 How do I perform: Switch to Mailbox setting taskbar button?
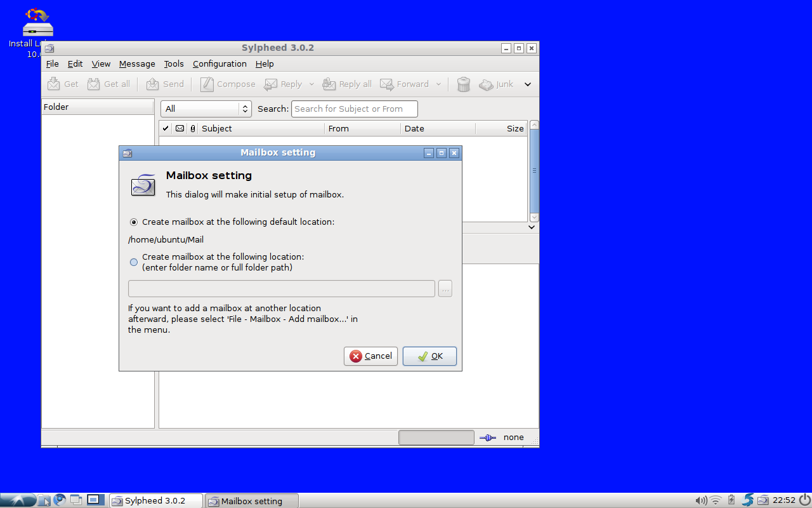click(252, 500)
